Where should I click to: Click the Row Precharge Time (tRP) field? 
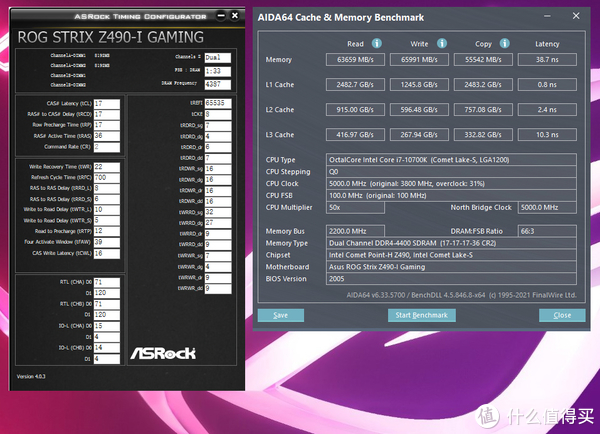click(x=107, y=125)
